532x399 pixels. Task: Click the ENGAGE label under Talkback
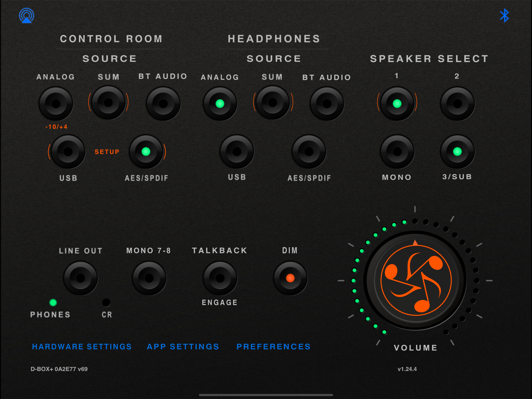220,303
